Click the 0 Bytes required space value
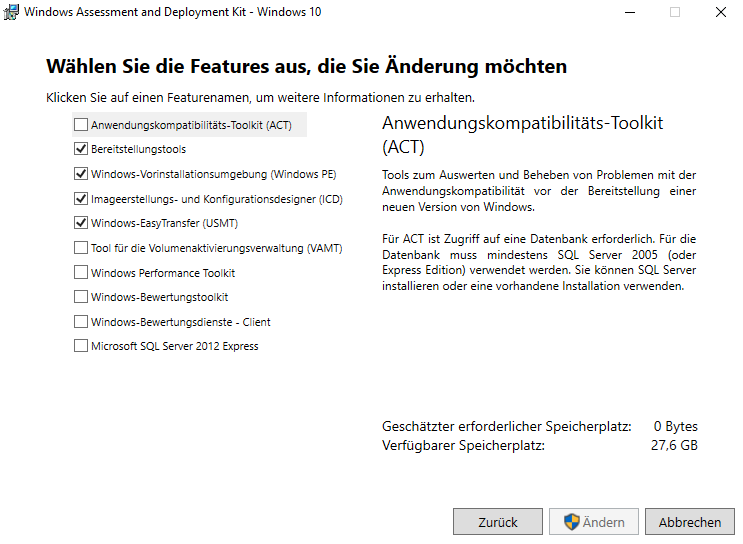 tap(676, 426)
